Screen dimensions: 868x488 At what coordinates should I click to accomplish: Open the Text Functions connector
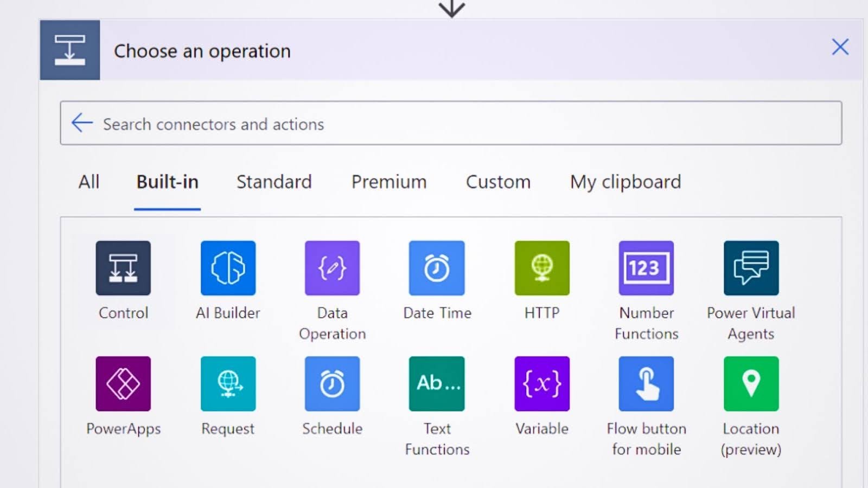(437, 384)
